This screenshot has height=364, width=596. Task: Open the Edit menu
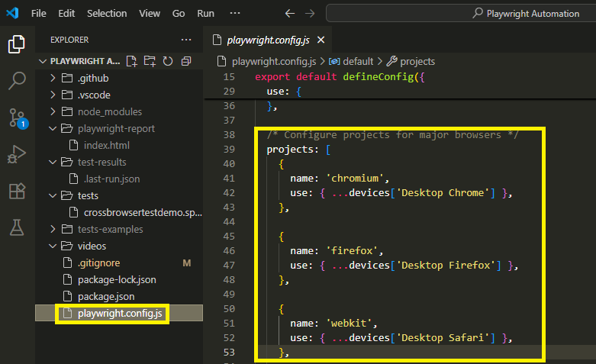pyautogui.click(x=66, y=13)
